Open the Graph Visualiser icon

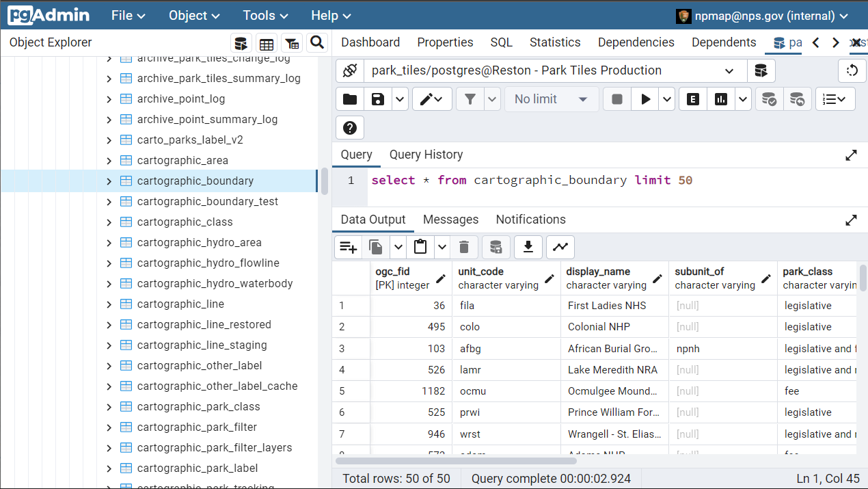[560, 247]
